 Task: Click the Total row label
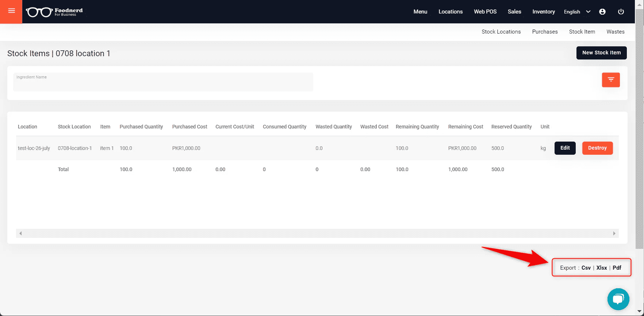pos(63,169)
